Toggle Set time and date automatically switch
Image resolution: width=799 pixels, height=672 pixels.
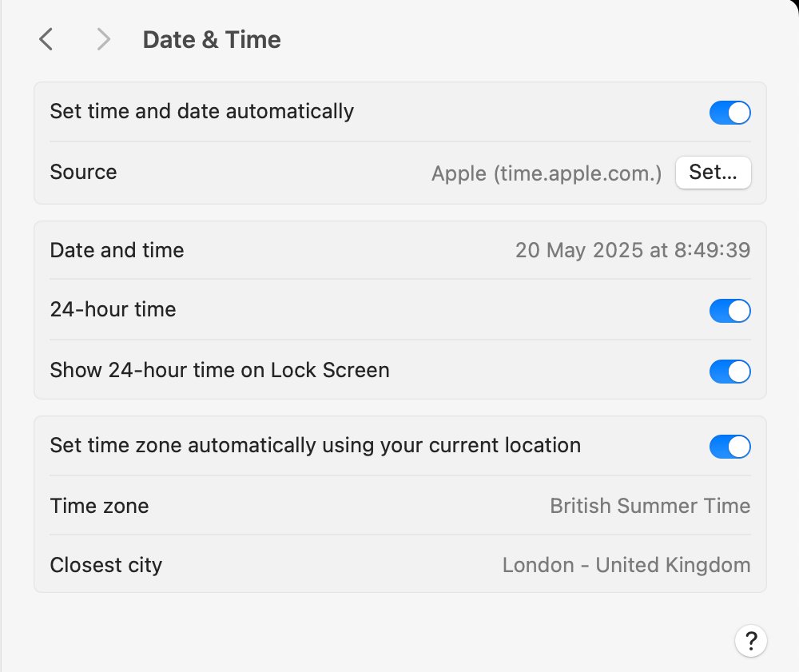coord(729,113)
